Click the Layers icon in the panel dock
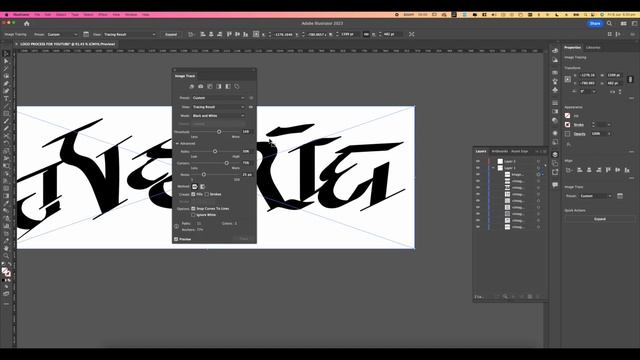 555,154
